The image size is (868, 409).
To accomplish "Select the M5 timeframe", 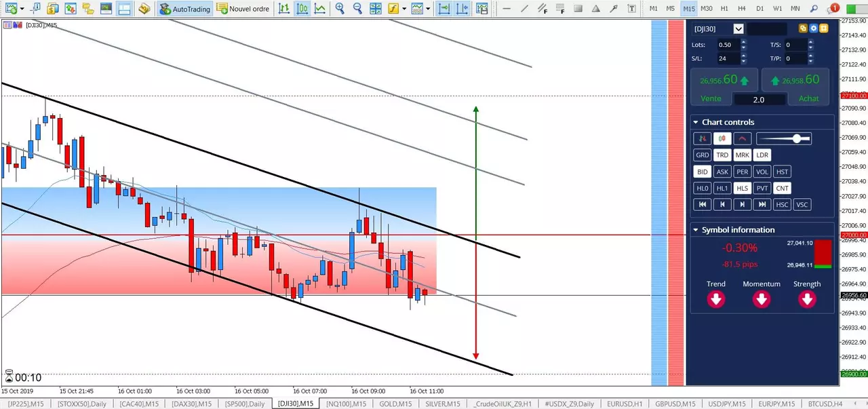I will coord(671,9).
